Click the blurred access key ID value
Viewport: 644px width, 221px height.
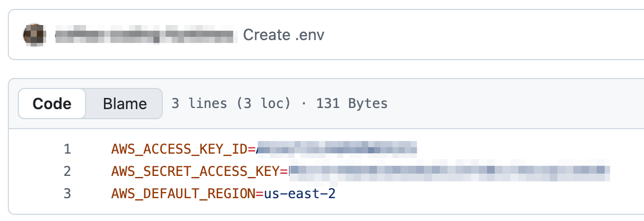[x=337, y=149]
